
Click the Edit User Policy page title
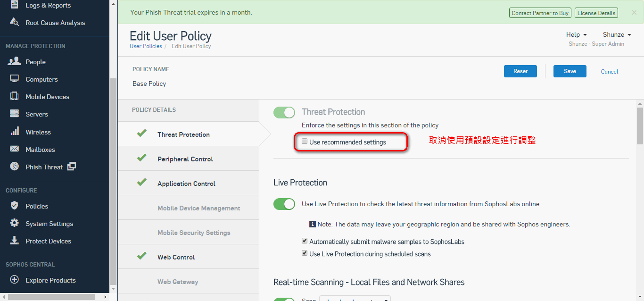pos(171,36)
